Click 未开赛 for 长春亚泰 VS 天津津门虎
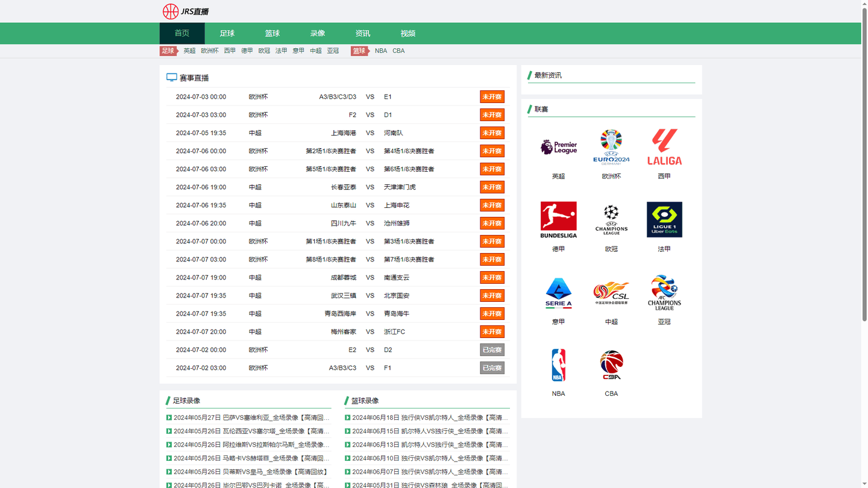 492,187
